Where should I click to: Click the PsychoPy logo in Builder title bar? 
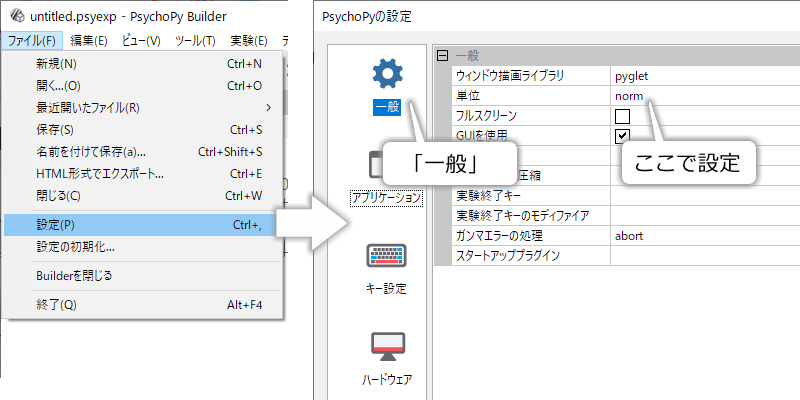click(17, 16)
